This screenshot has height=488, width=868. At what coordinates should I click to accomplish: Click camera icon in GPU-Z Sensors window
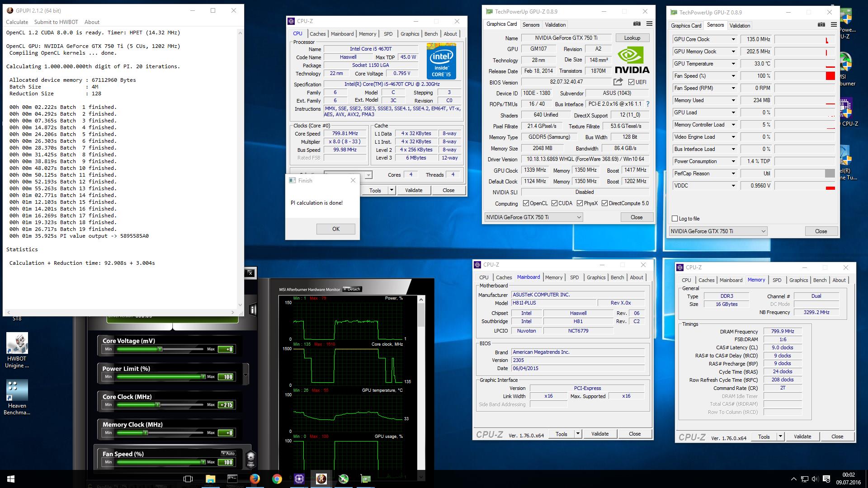point(821,25)
